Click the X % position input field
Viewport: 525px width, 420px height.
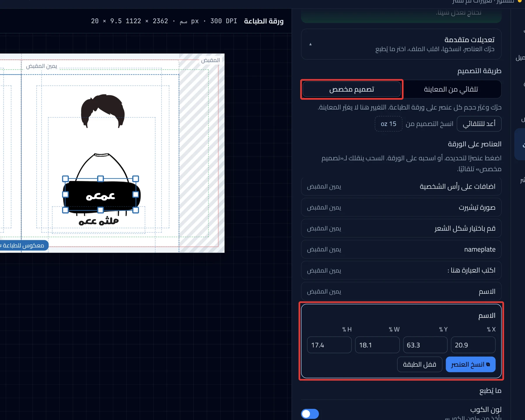pos(473,345)
